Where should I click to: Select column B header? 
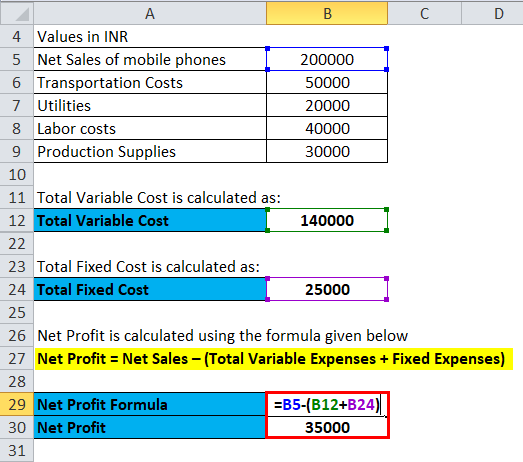[x=327, y=13]
